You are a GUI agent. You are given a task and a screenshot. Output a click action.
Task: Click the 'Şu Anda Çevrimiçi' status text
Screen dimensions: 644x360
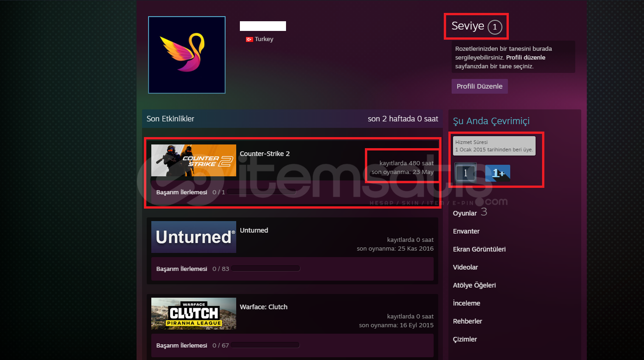pos(491,121)
